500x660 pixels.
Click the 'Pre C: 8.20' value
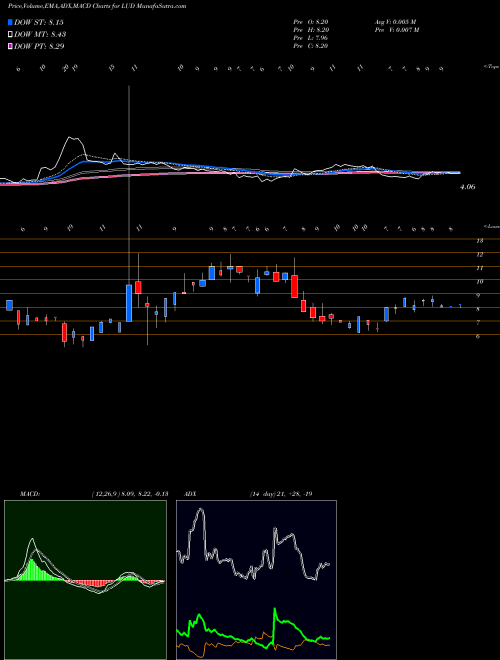click(311, 46)
